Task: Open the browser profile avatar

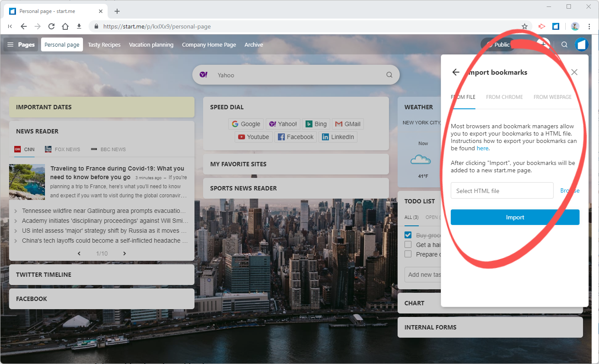Action: click(575, 26)
